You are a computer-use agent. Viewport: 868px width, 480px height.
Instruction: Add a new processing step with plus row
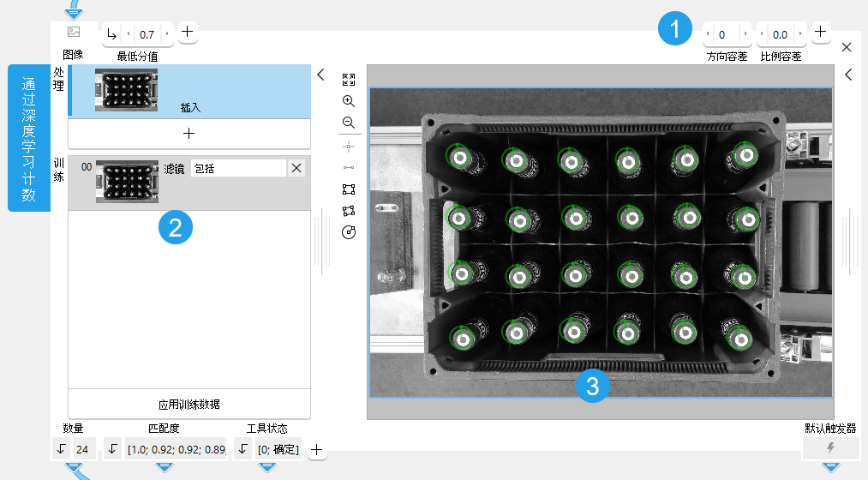pyautogui.click(x=189, y=134)
